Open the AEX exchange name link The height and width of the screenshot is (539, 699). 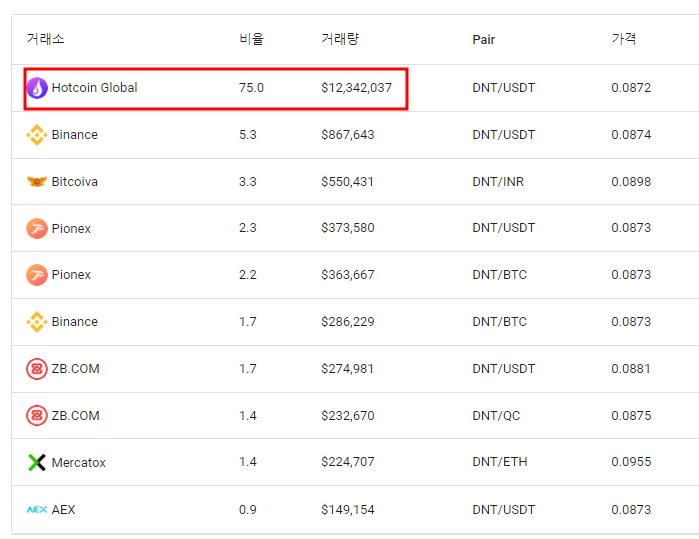coord(63,510)
